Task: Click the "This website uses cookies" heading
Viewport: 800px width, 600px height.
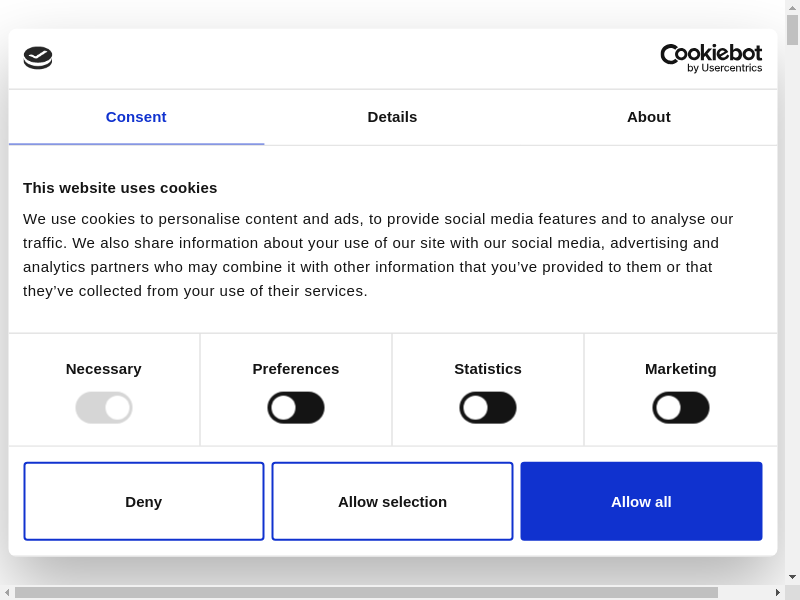Action: coord(120,187)
